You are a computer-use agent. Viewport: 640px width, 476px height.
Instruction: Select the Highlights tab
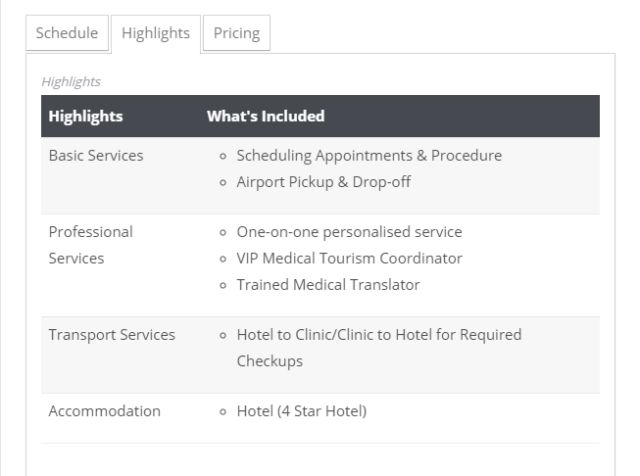coord(156,33)
